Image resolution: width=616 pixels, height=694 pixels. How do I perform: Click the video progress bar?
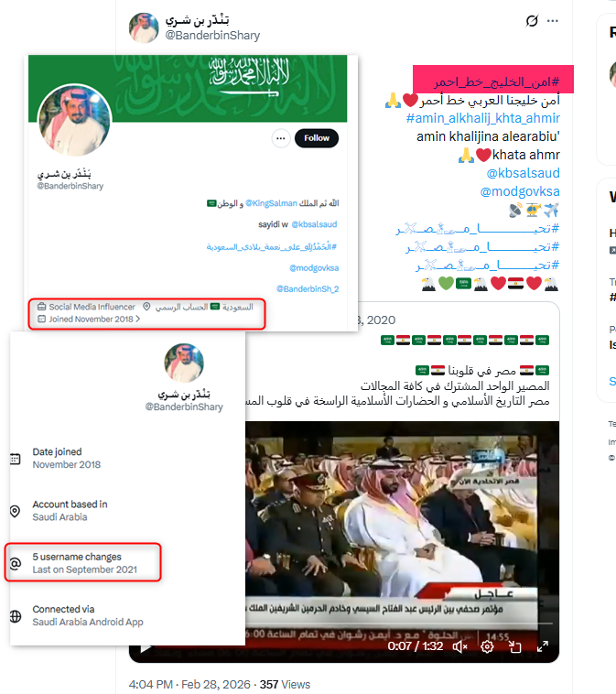coord(398,624)
